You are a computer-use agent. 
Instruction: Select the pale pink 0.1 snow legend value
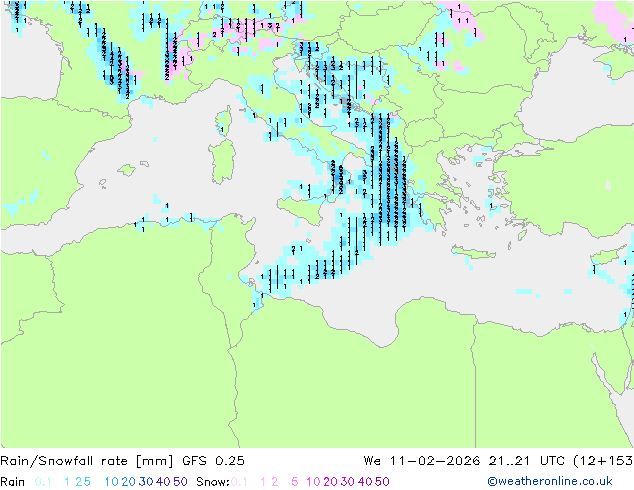239,482
